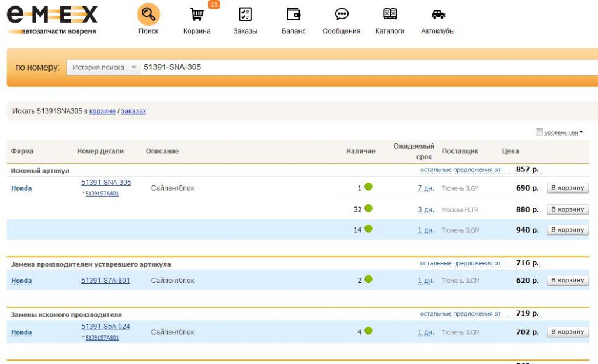Expand other offers from 719 р.

point(460,314)
